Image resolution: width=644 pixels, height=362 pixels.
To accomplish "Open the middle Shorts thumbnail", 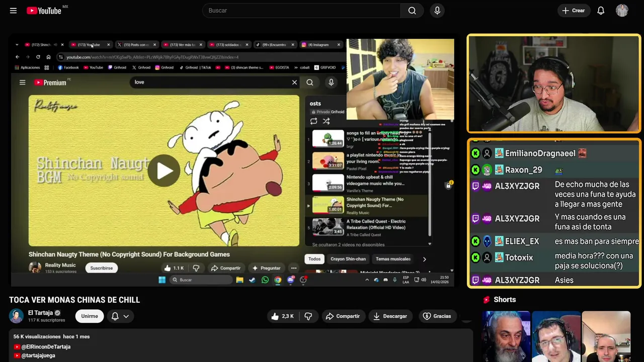I will pos(556,336).
